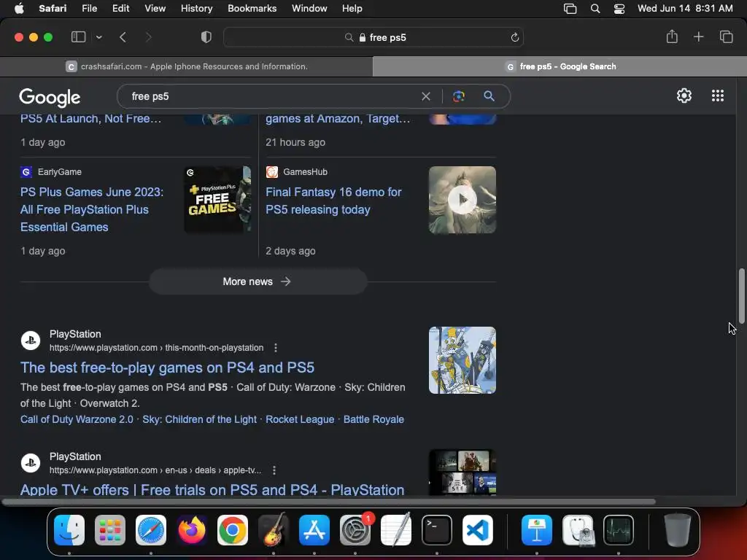
Task: Open Google quick settings gear
Action: (684, 96)
